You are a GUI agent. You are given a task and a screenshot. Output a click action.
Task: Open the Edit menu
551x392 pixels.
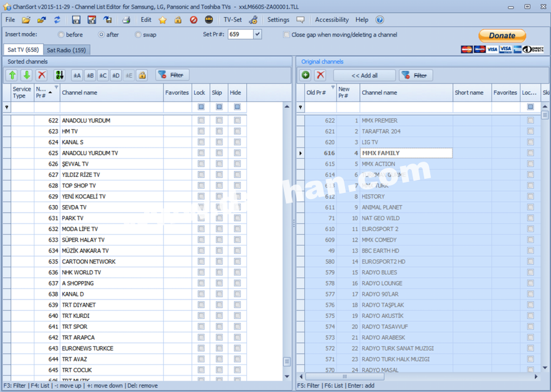pyautogui.click(x=146, y=20)
